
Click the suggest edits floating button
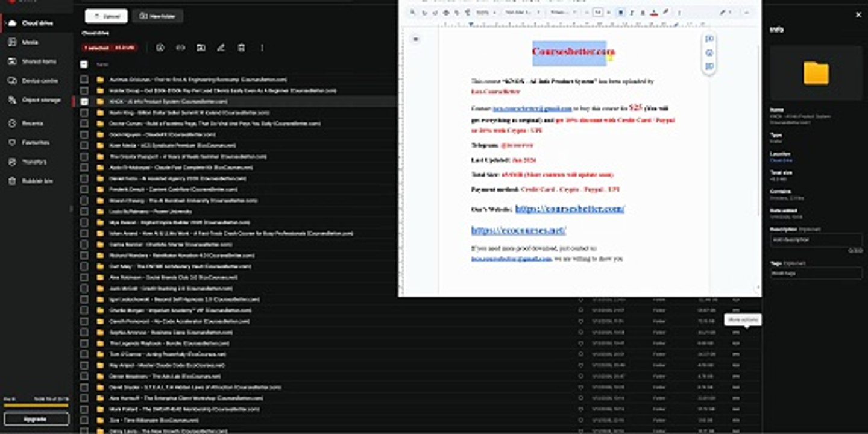(709, 66)
